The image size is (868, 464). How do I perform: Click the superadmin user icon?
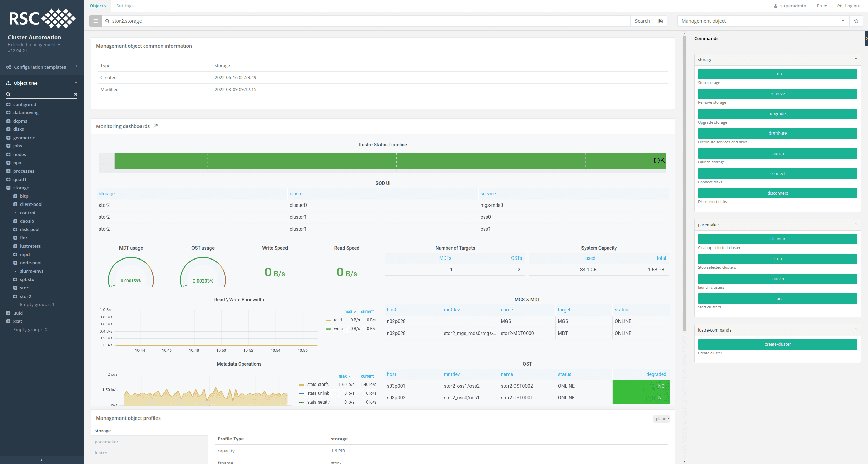[x=776, y=6]
